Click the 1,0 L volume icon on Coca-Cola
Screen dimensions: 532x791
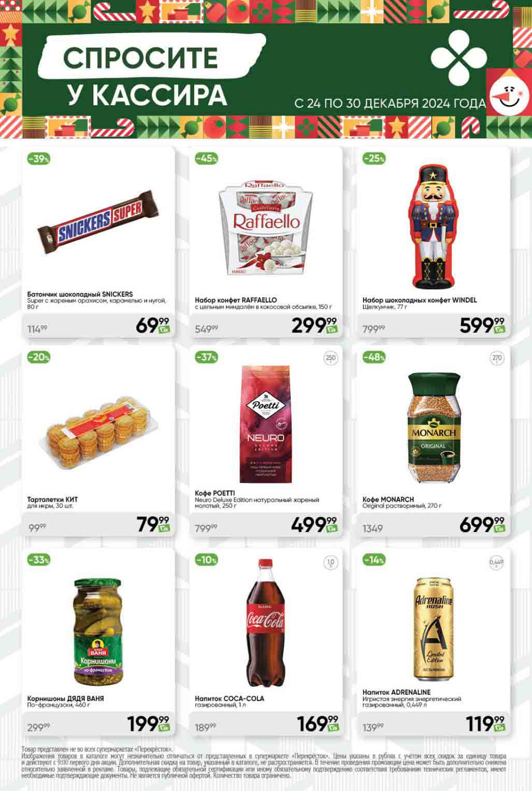click(x=330, y=563)
